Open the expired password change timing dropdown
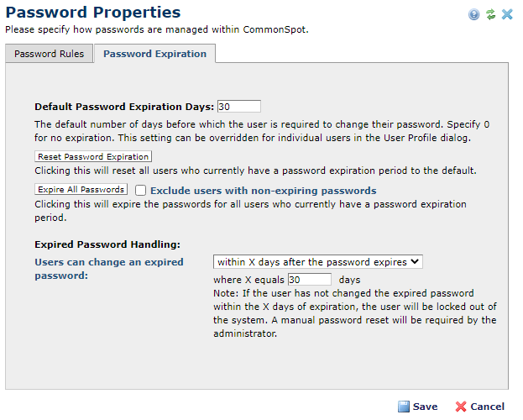 click(318, 261)
